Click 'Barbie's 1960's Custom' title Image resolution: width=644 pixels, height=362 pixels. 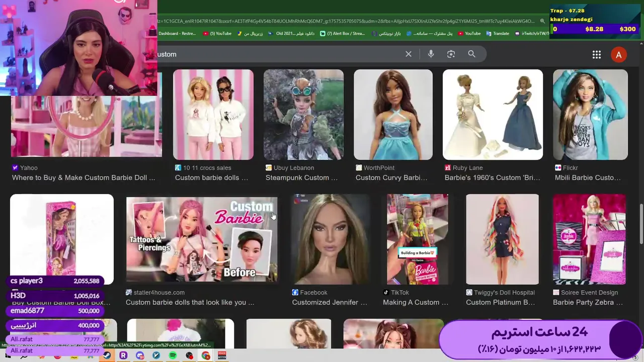tap(492, 177)
